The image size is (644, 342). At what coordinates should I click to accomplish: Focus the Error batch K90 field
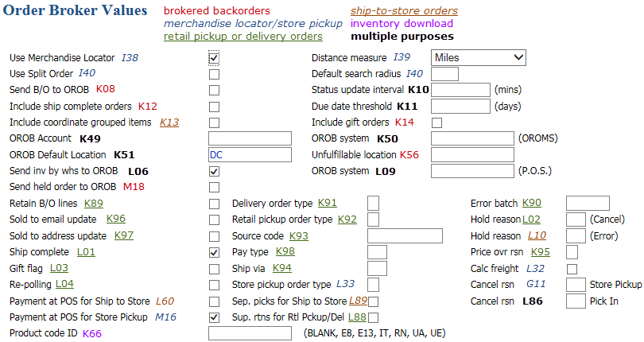pos(588,203)
